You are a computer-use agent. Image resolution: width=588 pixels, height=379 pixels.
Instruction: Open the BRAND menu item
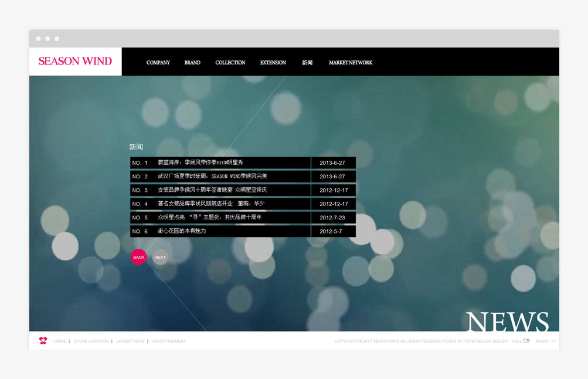(192, 63)
